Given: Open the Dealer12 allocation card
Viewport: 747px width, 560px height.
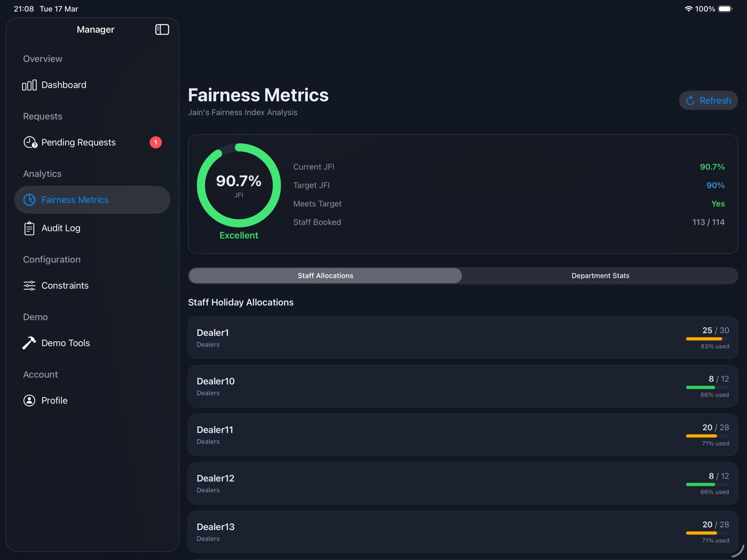Looking at the screenshot, I should pyautogui.click(x=463, y=483).
